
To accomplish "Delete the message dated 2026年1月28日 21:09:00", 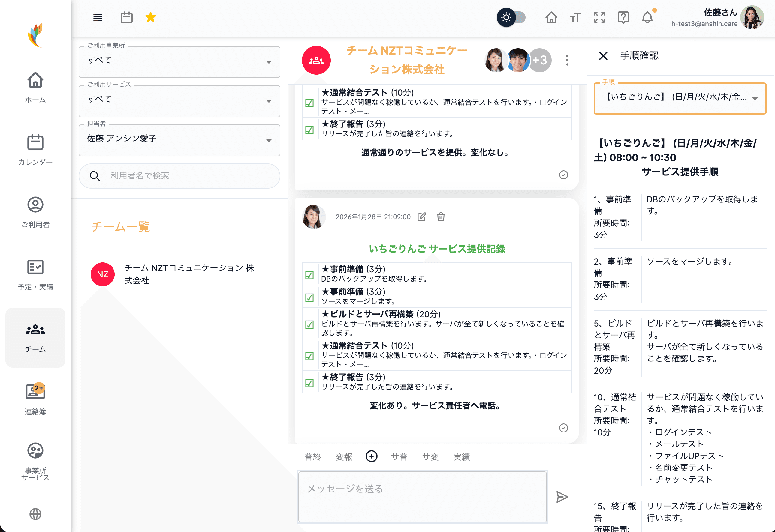I will 441,217.
